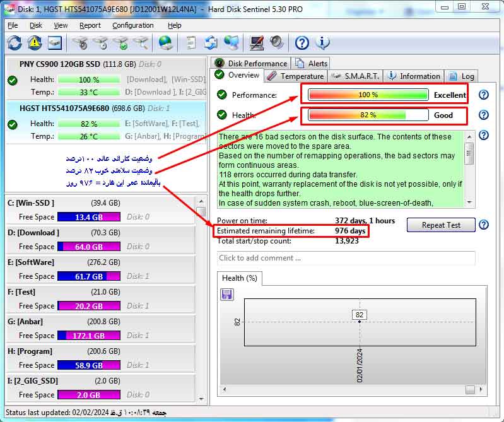Select the PNY CS900 120GB SSD disk

pyautogui.click(x=106, y=78)
